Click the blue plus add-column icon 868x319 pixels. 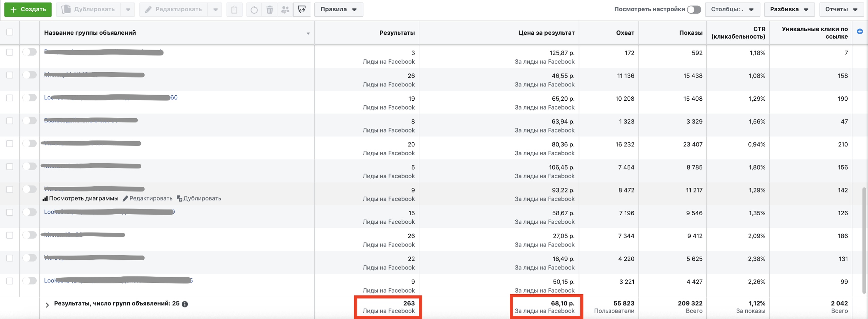coord(860,32)
